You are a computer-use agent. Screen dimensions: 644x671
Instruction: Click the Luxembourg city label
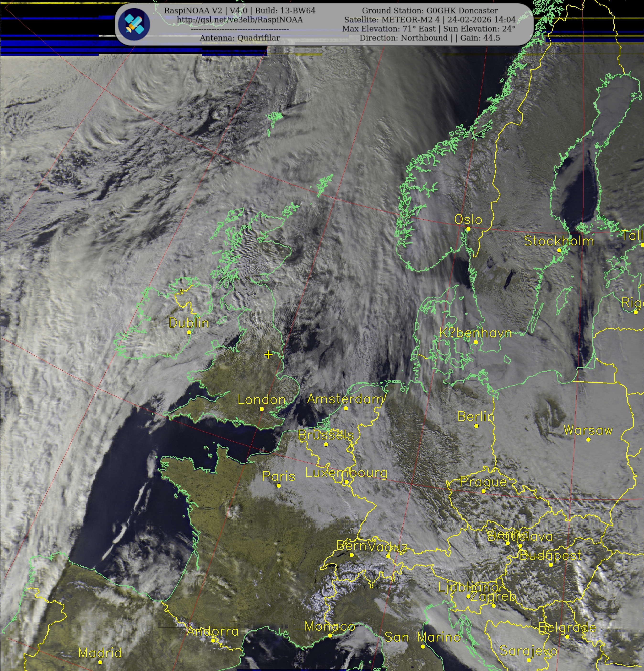[x=346, y=473]
